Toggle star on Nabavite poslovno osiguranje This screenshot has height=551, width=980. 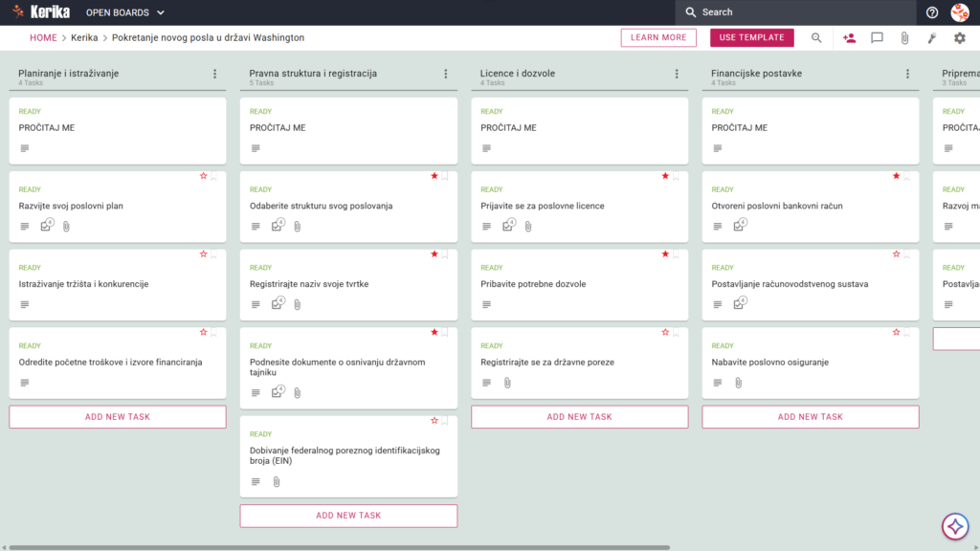click(x=896, y=332)
